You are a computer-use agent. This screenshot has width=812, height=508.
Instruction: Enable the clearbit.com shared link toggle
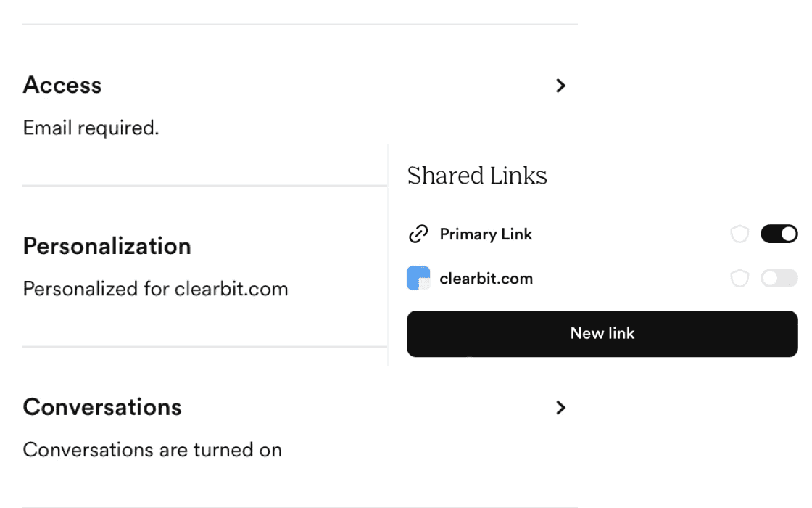[x=779, y=279]
